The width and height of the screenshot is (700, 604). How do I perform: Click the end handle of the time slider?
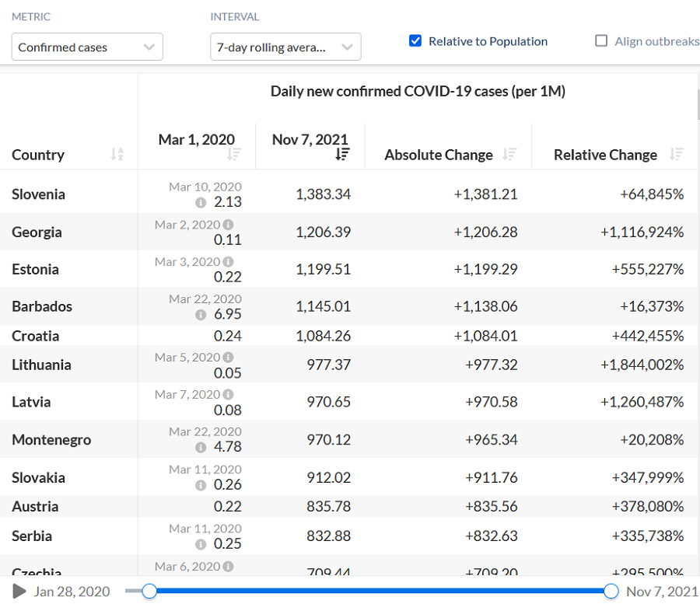(611, 592)
